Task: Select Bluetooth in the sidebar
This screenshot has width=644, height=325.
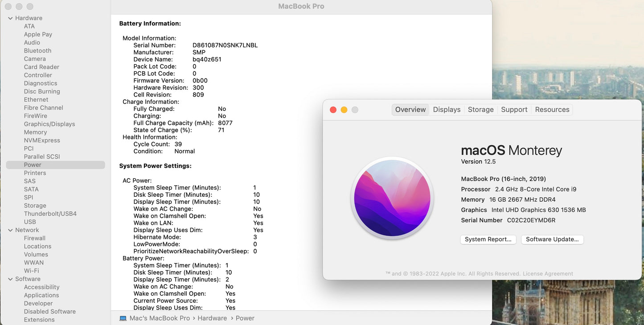Action: (x=37, y=50)
